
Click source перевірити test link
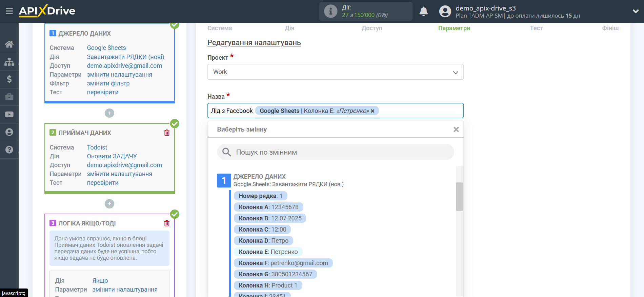(x=103, y=92)
